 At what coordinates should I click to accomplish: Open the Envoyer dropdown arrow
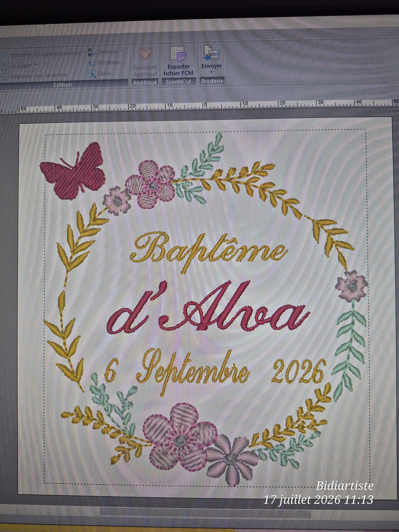tap(211, 72)
